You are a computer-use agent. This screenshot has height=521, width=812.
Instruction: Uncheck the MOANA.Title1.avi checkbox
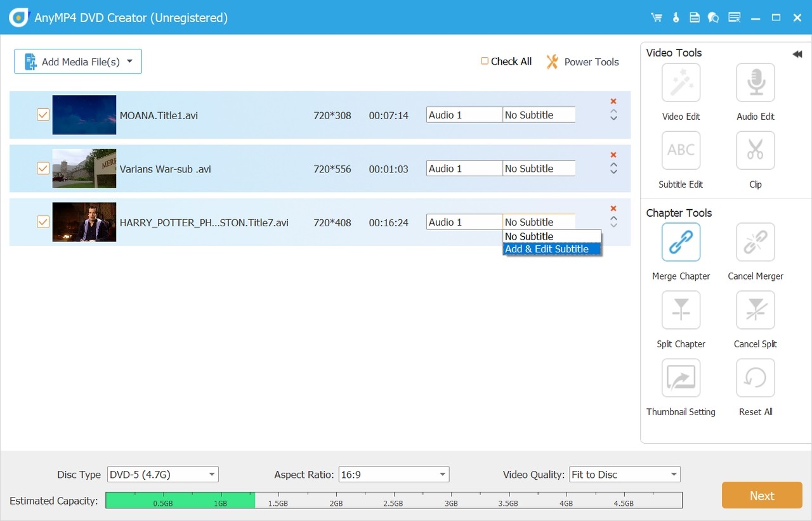pos(43,115)
